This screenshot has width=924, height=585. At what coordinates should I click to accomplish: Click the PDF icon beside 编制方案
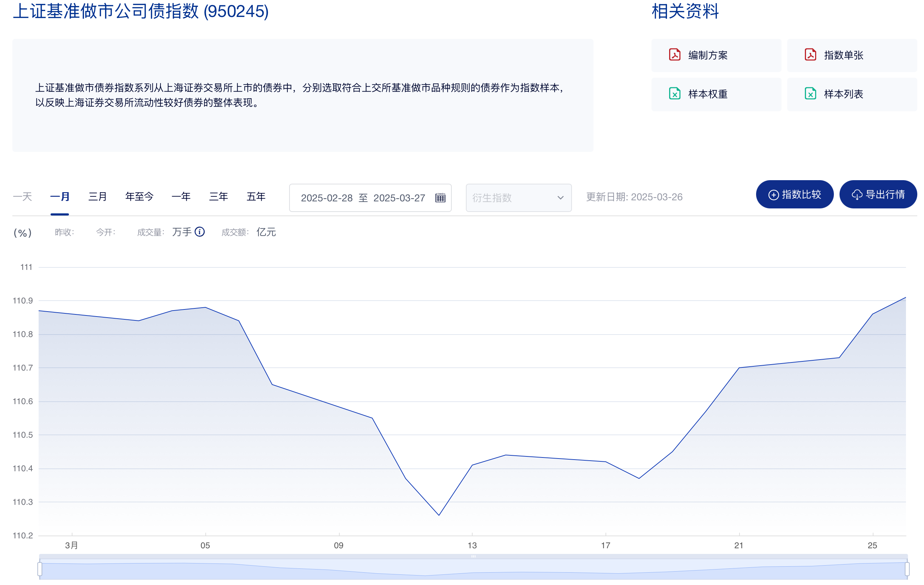point(674,55)
